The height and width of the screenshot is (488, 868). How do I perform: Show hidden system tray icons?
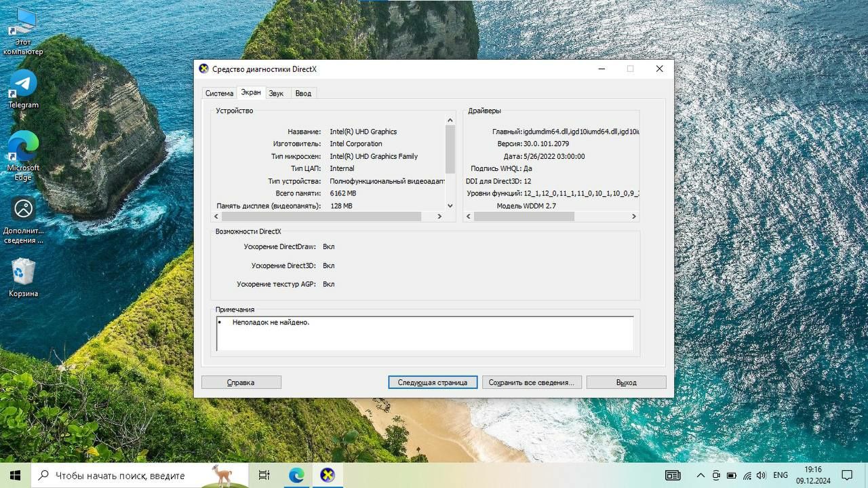(x=700, y=475)
